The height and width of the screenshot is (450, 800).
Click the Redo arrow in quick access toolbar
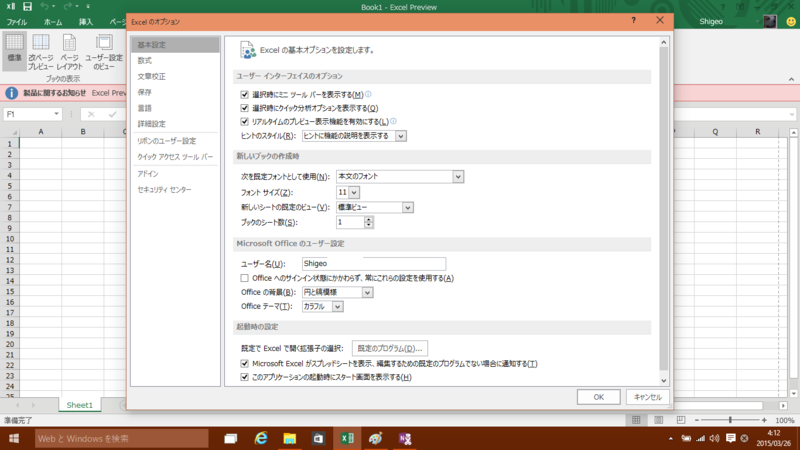click(67, 7)
